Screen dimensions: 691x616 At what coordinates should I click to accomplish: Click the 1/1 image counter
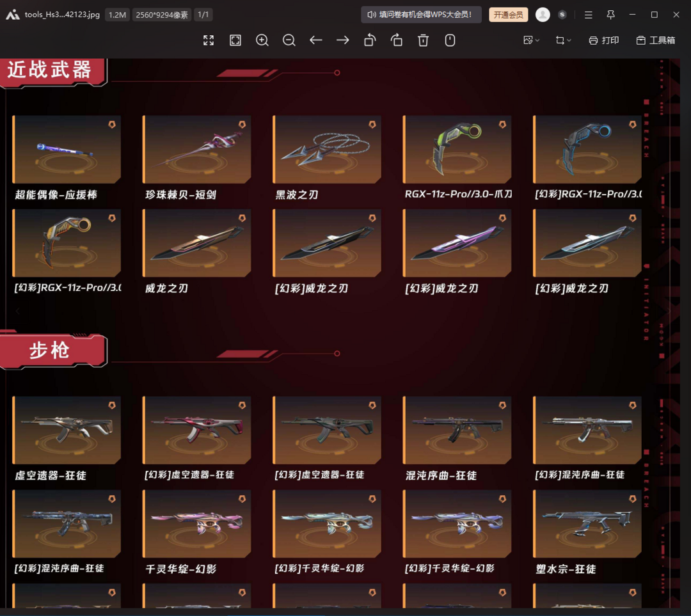click(x=203, y=15)
